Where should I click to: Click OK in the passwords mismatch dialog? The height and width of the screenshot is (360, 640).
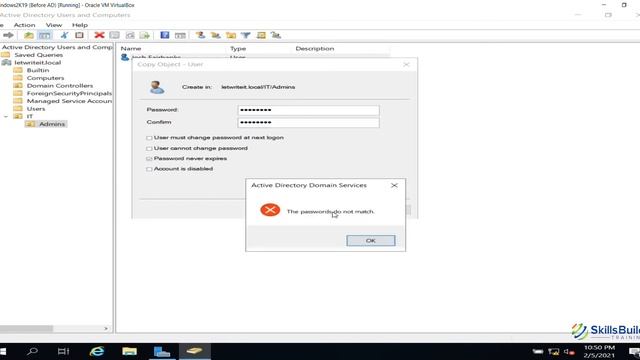tap(371, 240)
